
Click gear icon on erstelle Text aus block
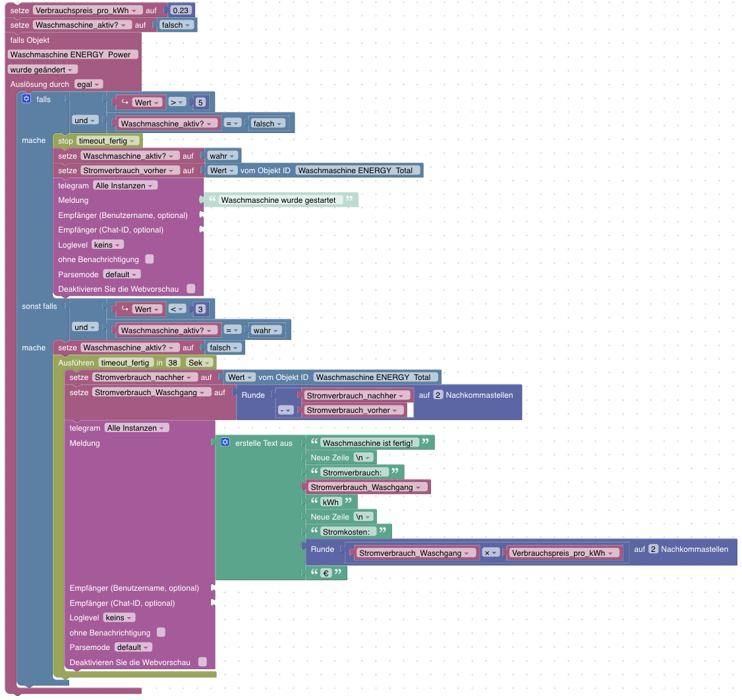pyautogui.click(x=225, y=443)
